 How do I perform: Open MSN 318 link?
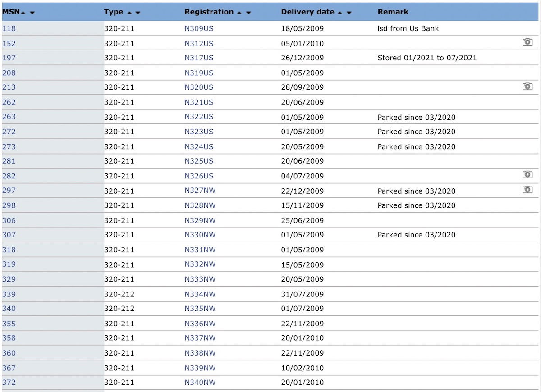click(x=9, y=250)
